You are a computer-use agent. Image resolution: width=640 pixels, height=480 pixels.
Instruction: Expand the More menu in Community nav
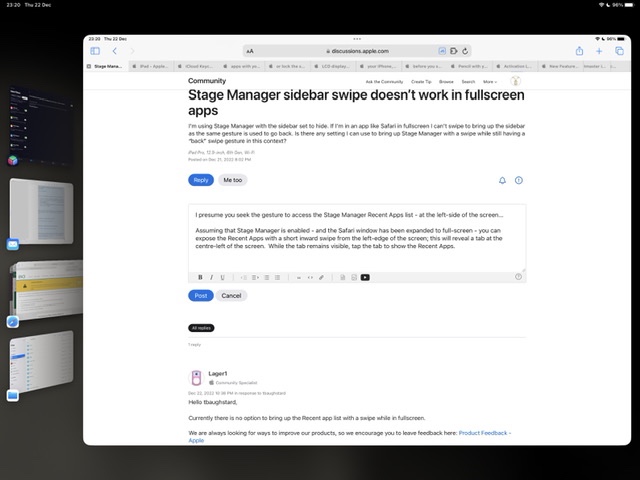(490, 82)
